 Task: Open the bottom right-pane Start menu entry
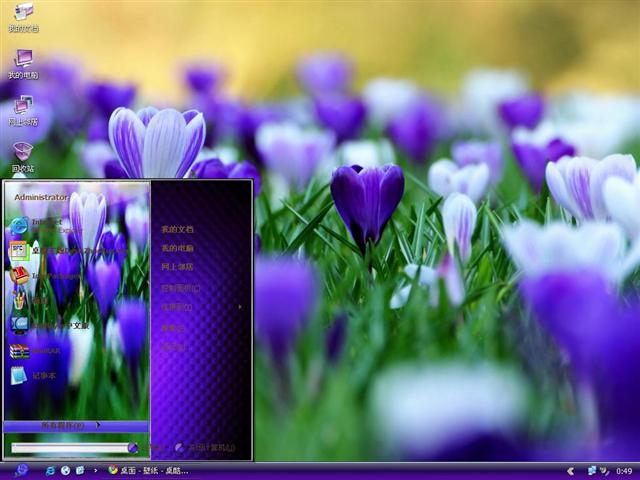173,347
